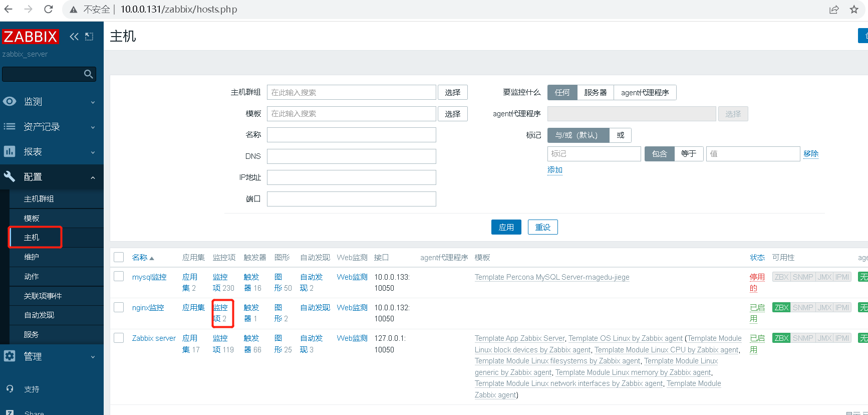Open the mysql监控 host link
868x415 pixels.
click(149, 277)
